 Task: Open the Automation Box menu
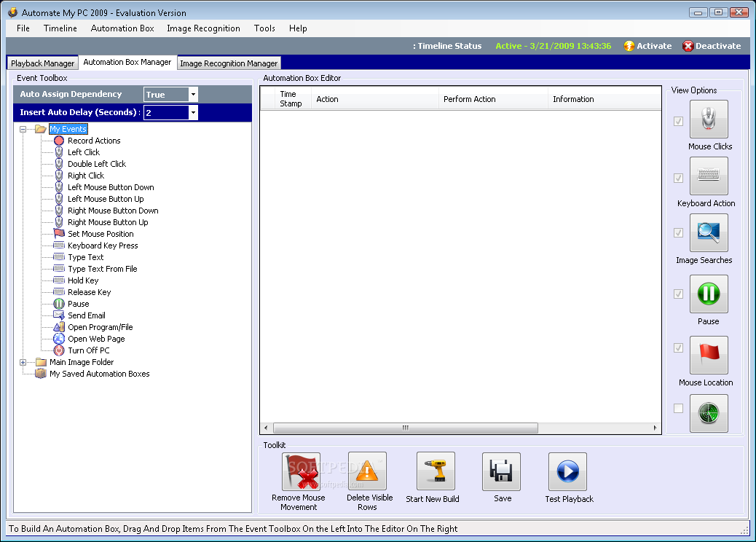(x=122, y=28)
